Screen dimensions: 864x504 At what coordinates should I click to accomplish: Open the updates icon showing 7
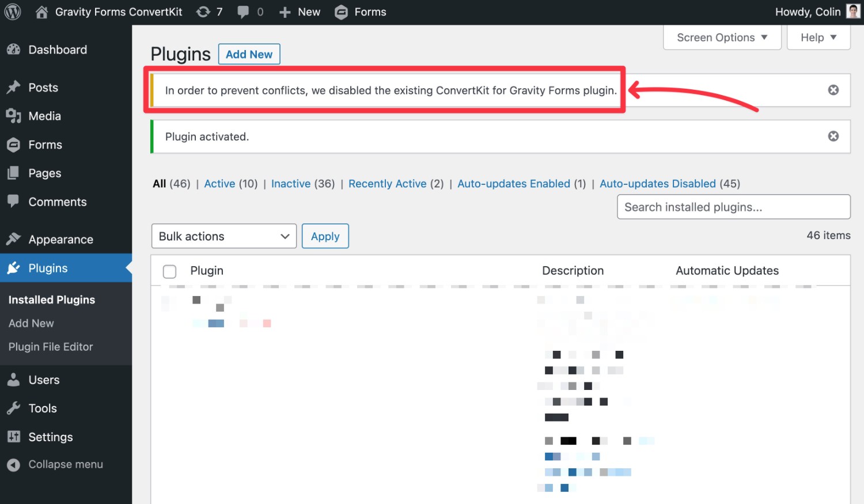click(x=203, y=12)
